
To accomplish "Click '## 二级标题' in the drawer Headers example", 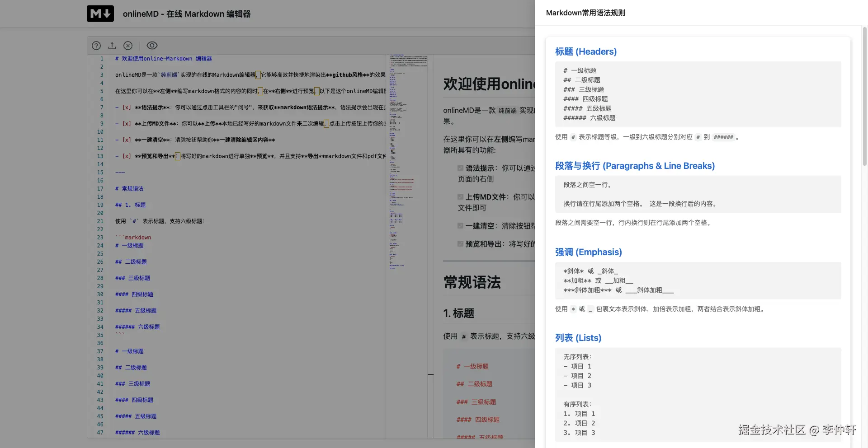I will (582, 80).
